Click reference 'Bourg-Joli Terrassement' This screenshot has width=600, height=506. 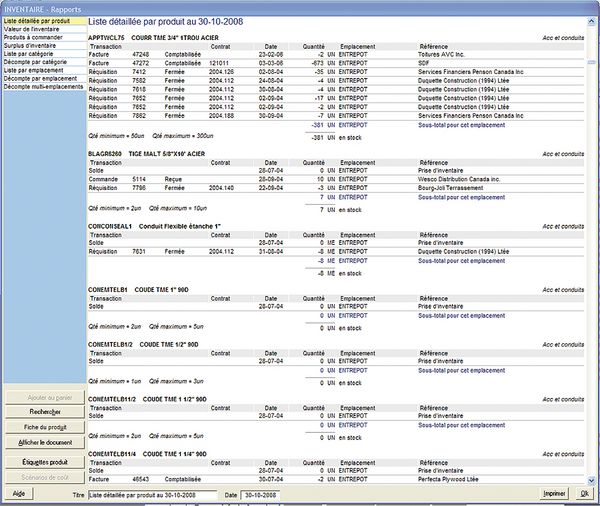click(450, 188)
